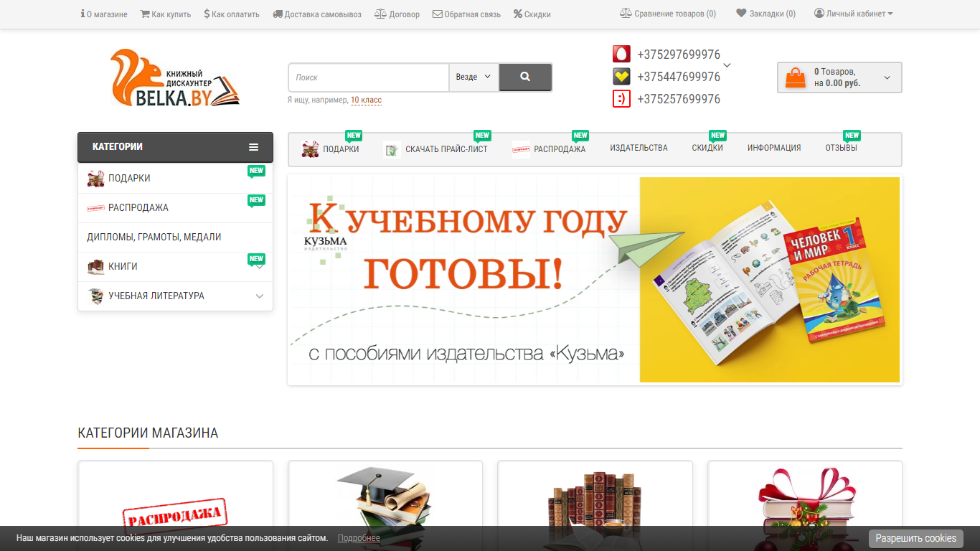Image resolution: width=980 pixels, height=551 pixels.
Task: Click the truck icon beside Доставка самовывоз
Action: point(278,14)
